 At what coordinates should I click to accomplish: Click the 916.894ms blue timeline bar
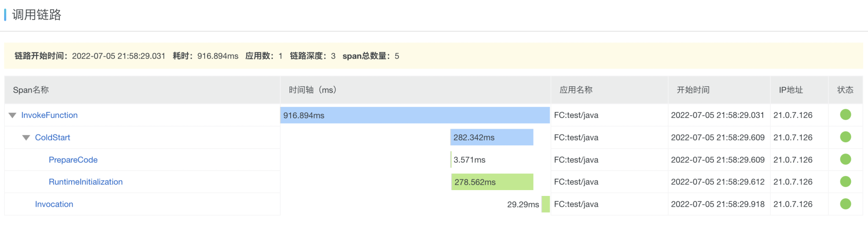(415, 115)
